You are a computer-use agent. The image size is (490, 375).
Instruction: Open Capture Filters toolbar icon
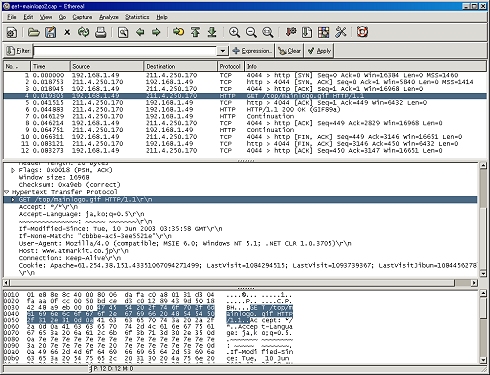pyautogui.click(x=291, y=32)
